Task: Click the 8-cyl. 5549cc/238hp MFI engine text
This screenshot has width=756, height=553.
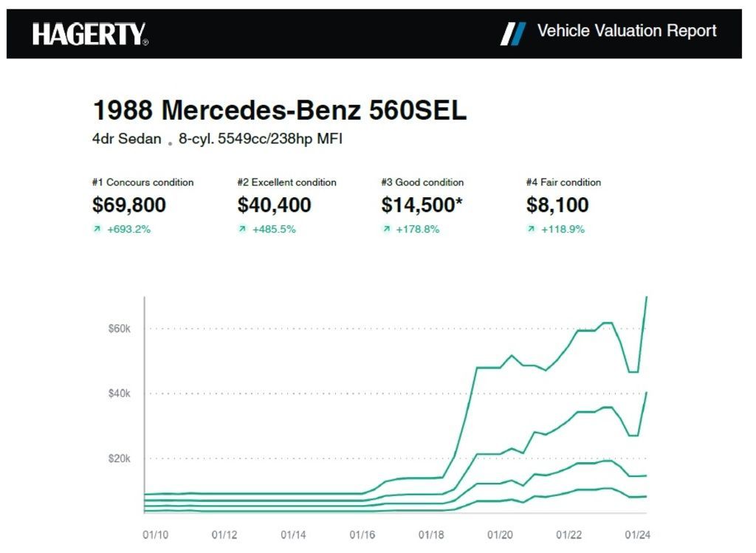Action: (261, 139)
